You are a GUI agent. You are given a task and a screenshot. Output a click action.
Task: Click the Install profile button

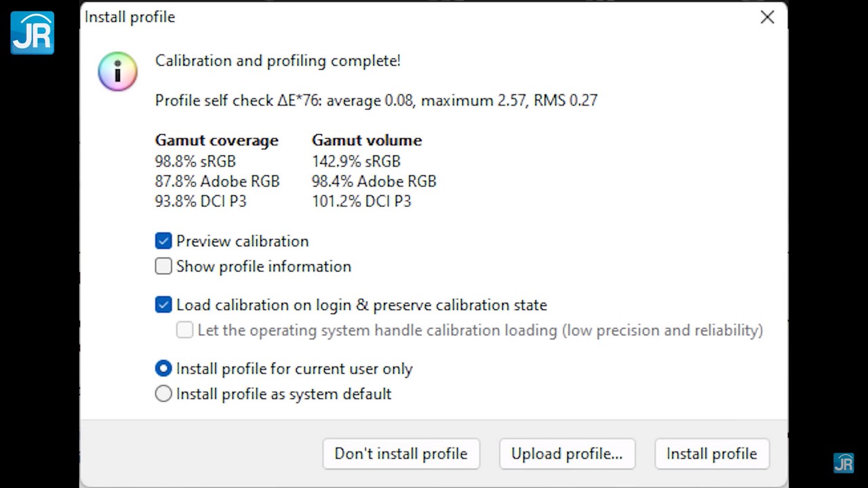click(711, 453)
